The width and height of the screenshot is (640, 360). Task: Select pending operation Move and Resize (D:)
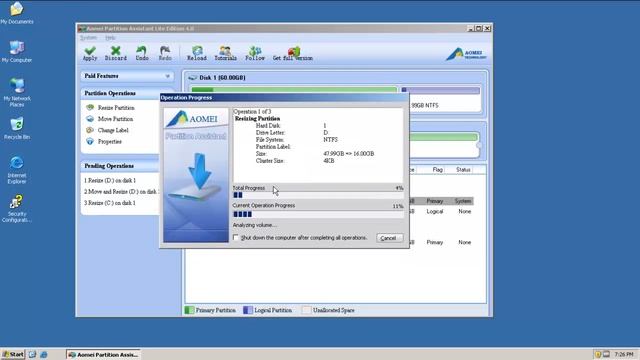point(121,192)
